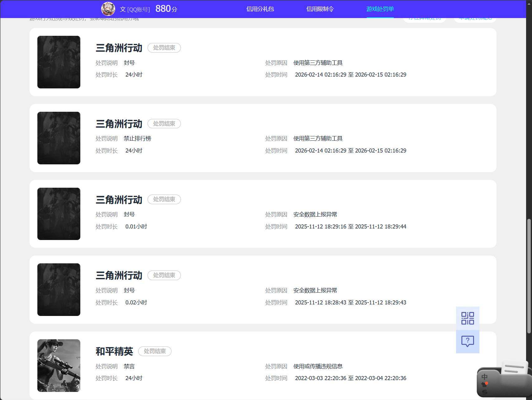Click the partially hidden right-most top button

(475, 19)
